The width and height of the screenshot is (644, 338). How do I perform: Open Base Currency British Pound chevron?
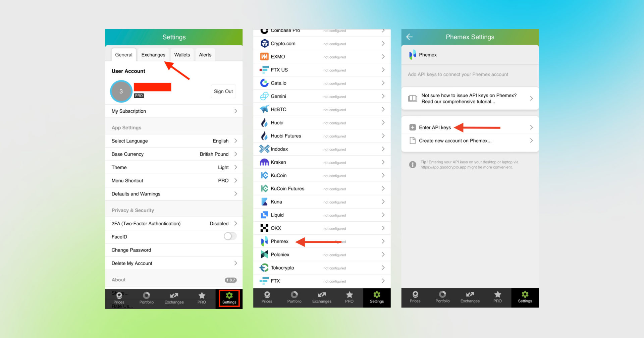click(235, 154)
